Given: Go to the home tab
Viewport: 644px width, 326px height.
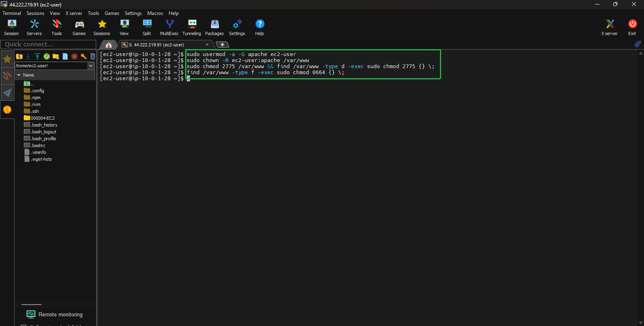Looking at the screenshot, I should click(109, 45).
